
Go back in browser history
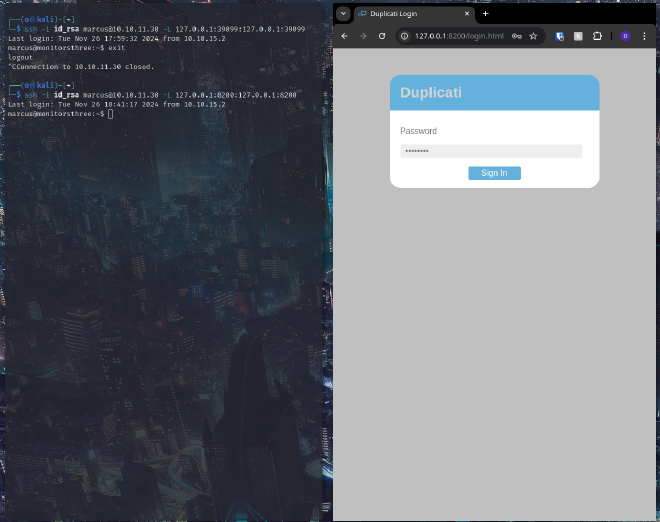345,36
